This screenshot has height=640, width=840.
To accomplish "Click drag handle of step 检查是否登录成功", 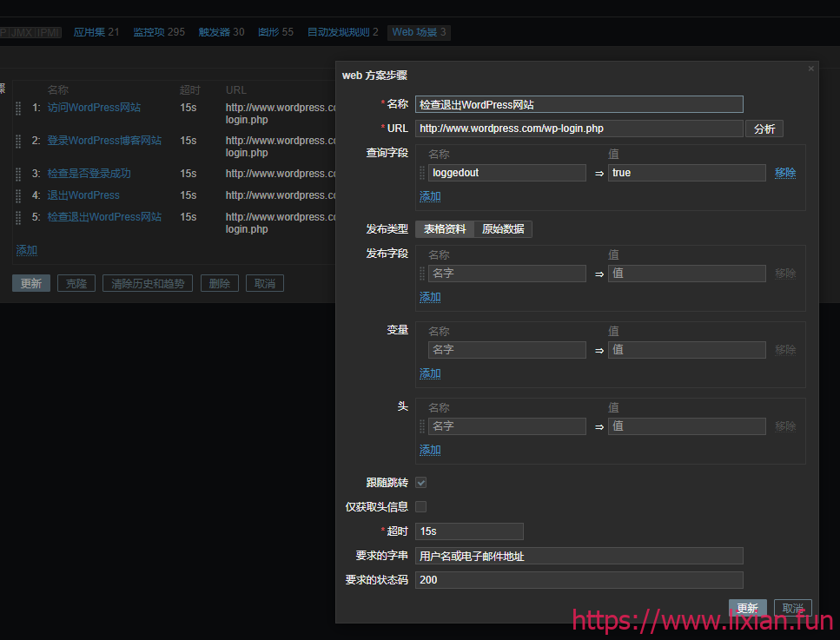I will pos(18,174).
